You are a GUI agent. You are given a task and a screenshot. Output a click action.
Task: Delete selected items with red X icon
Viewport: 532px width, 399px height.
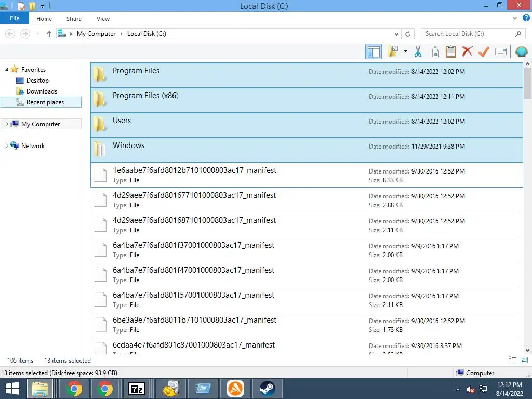(x=467, y=51)
